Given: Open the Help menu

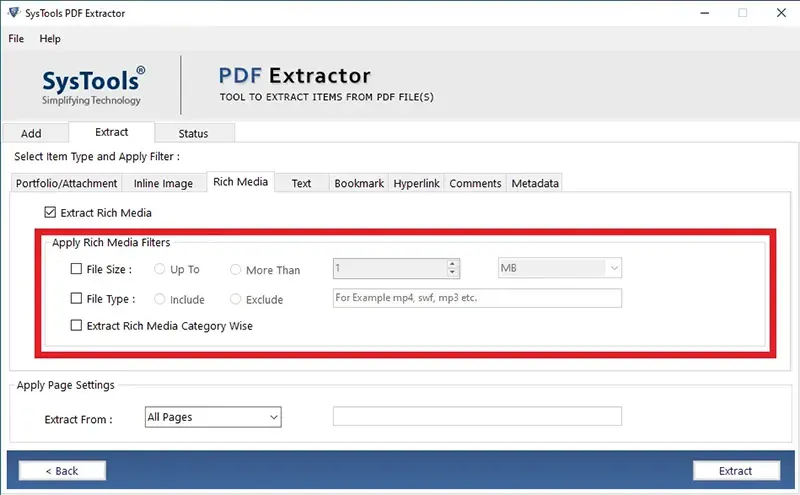Looking at the screenshot, I should 50,39.
